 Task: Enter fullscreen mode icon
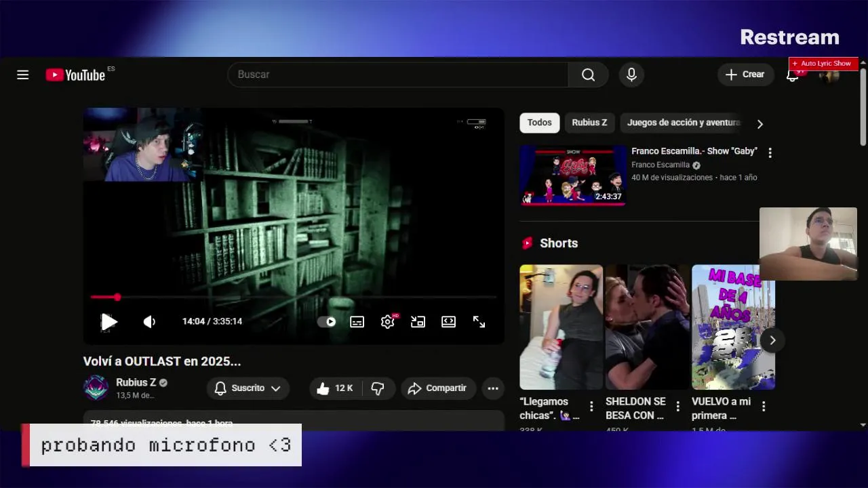[x=479, y=322]
